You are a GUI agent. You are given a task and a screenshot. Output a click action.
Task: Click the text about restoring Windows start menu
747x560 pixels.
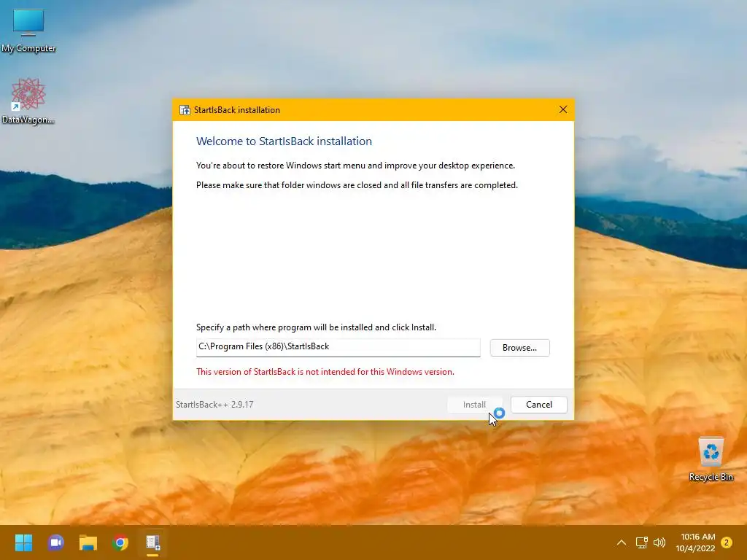[355, 166]
